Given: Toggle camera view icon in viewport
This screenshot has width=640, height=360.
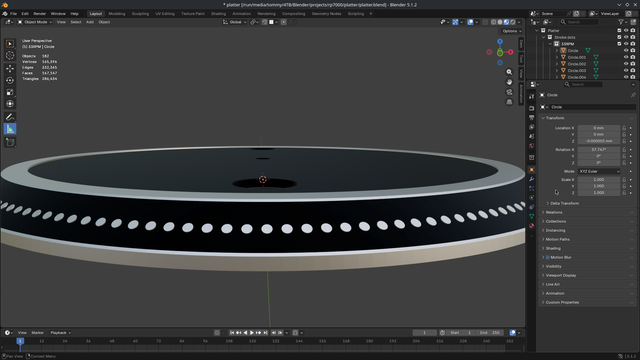Looking at the screenshot, I should (x=509, y=92).
